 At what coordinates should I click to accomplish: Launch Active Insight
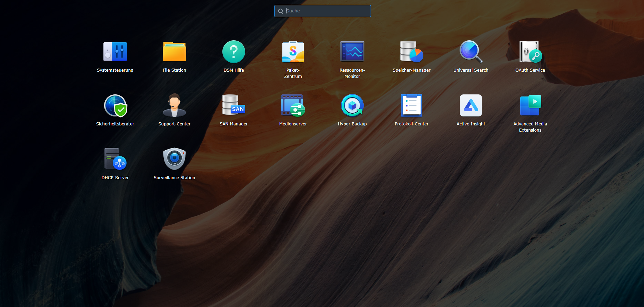coord(471,105)
